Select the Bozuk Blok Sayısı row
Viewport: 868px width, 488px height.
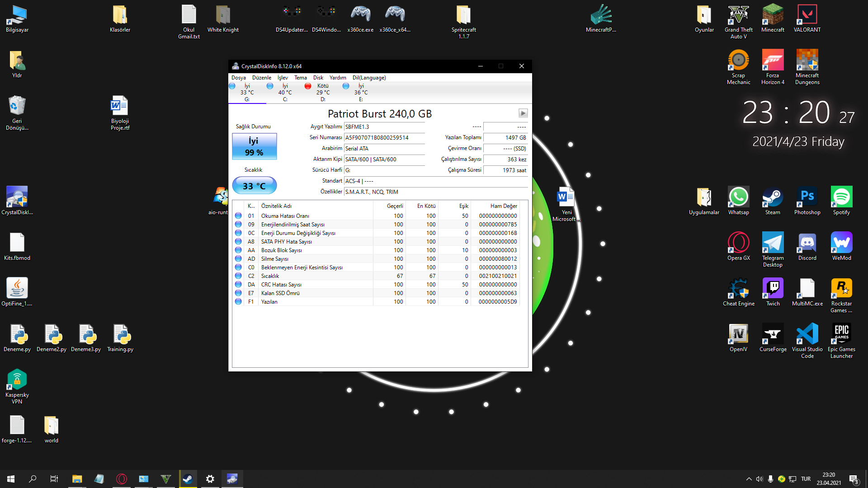pyautogui.click(x=376, y=250)
